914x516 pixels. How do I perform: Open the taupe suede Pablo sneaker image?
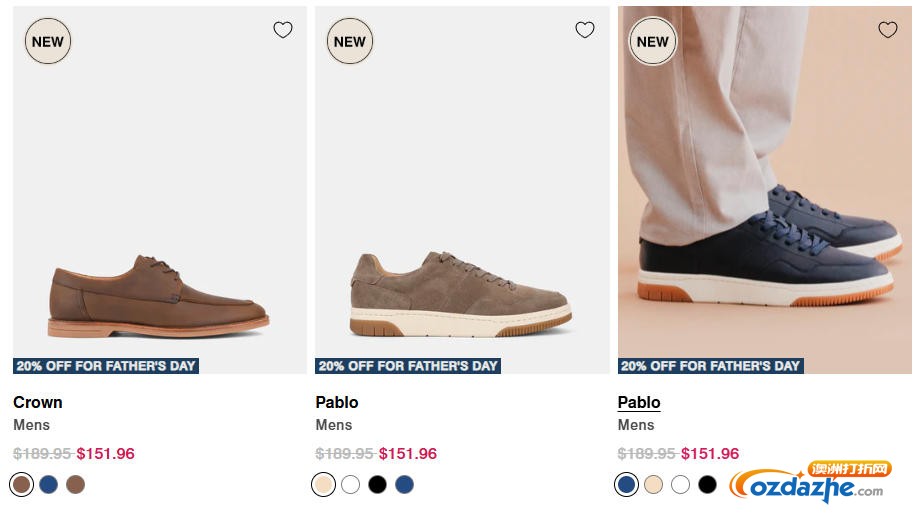click(x=461, y=200)
